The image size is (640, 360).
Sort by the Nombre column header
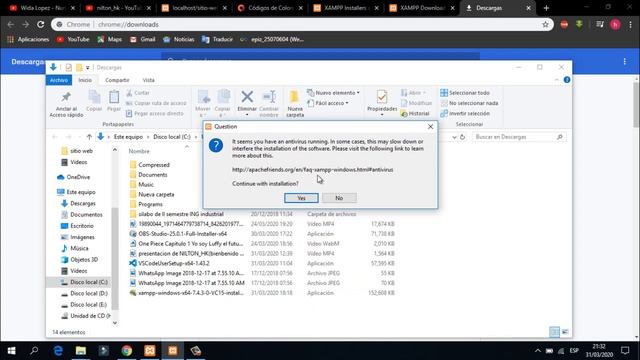click(139, 151)
